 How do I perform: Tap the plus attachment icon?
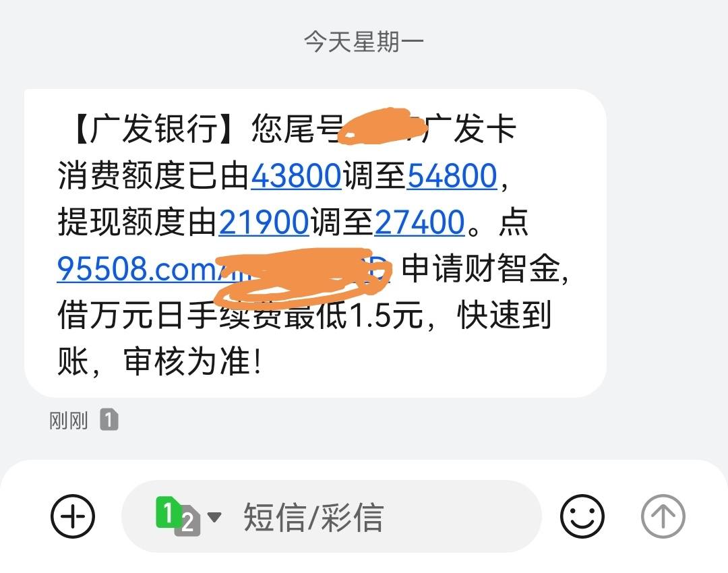point(72,516)
